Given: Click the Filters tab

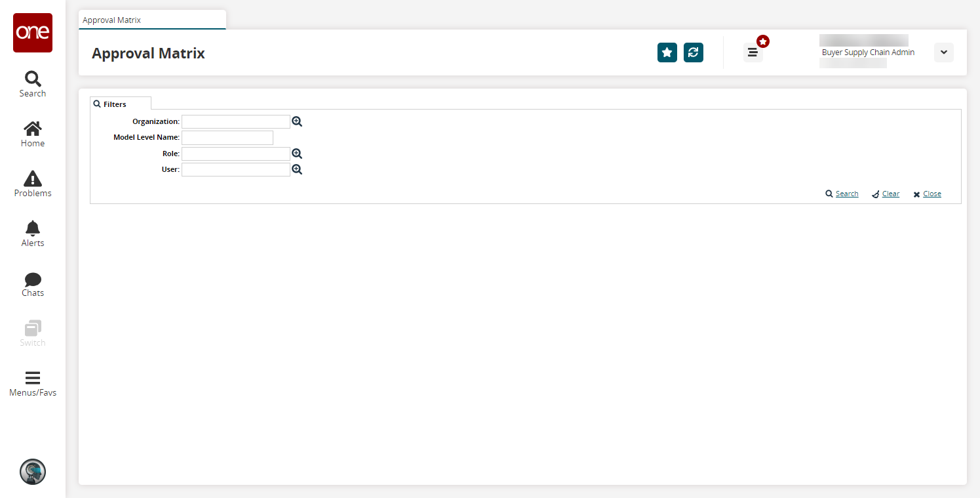Looking at the screenshot, I should 115,104.
